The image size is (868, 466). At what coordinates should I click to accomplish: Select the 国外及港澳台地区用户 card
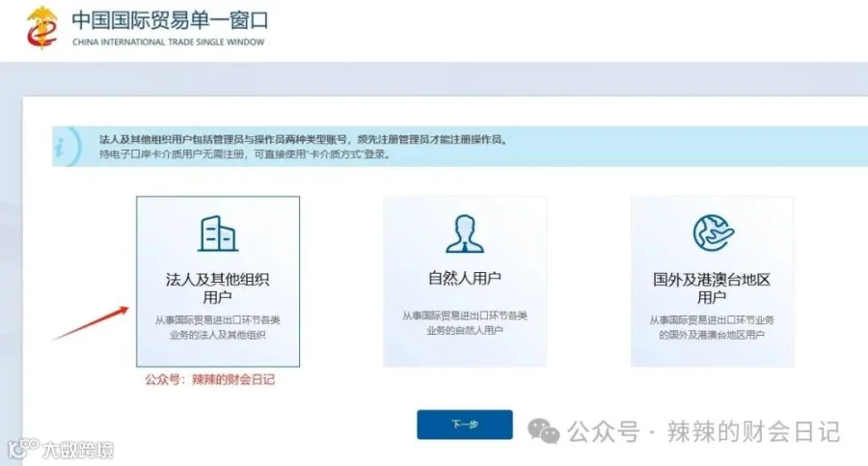click(712, 281)
